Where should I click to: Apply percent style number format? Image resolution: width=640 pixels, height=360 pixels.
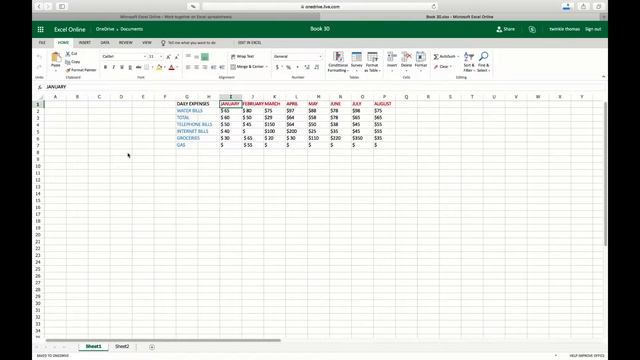click(x=289, y=67)
